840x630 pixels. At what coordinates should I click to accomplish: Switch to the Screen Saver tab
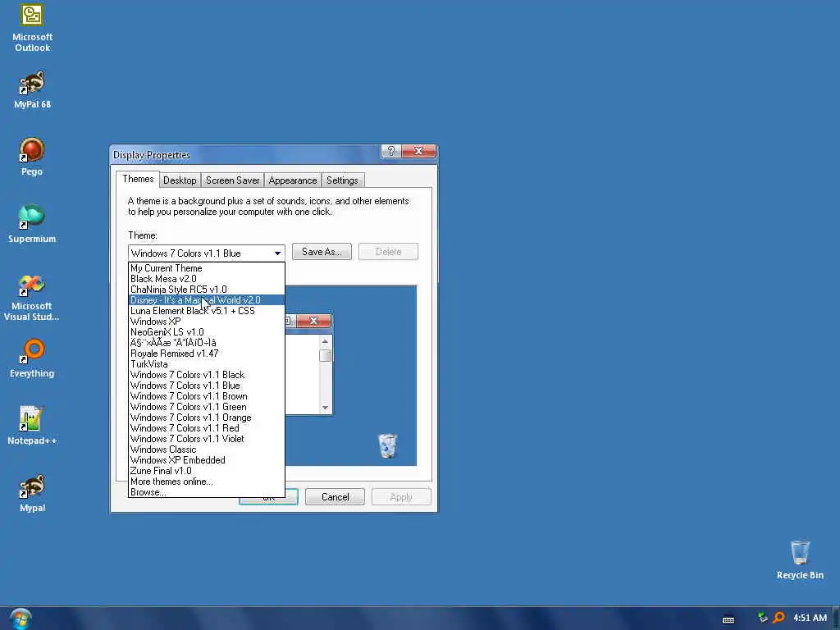click(232, 180)
